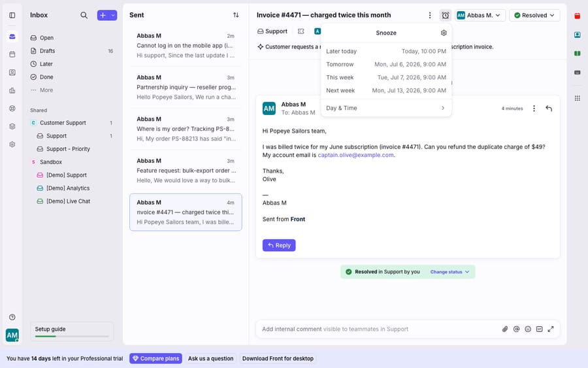Open the Calendar icon in left rail
This screenshot has height=368, width=588.
(x=12, y=54)
